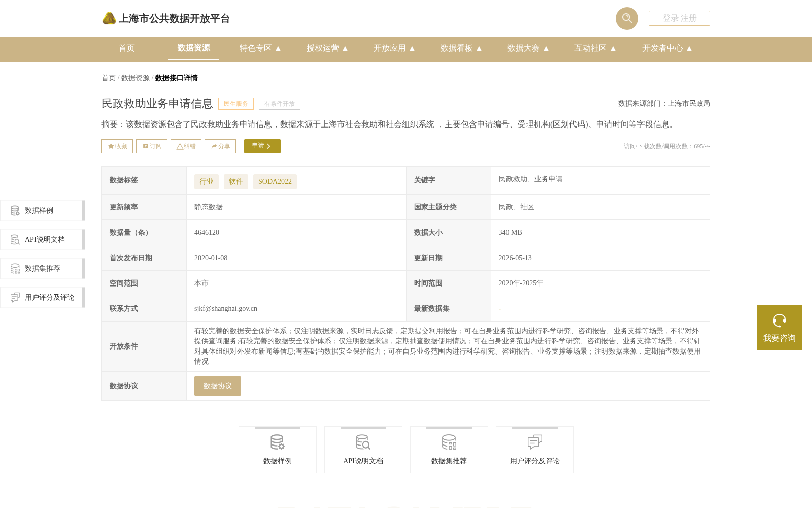Viewport: 812px width, 508px height.
Task: Click the star icon on 收藏
Action: click(x=111, y=146)
